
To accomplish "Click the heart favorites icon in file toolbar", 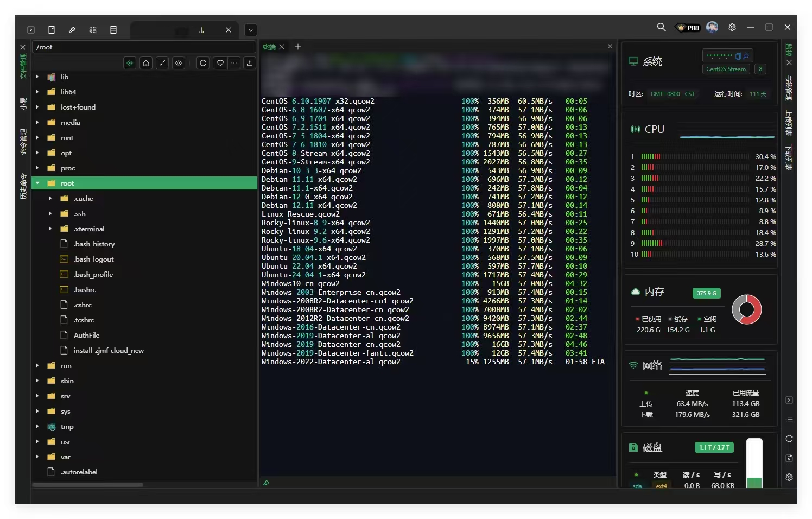I will (x=220, y=63).
